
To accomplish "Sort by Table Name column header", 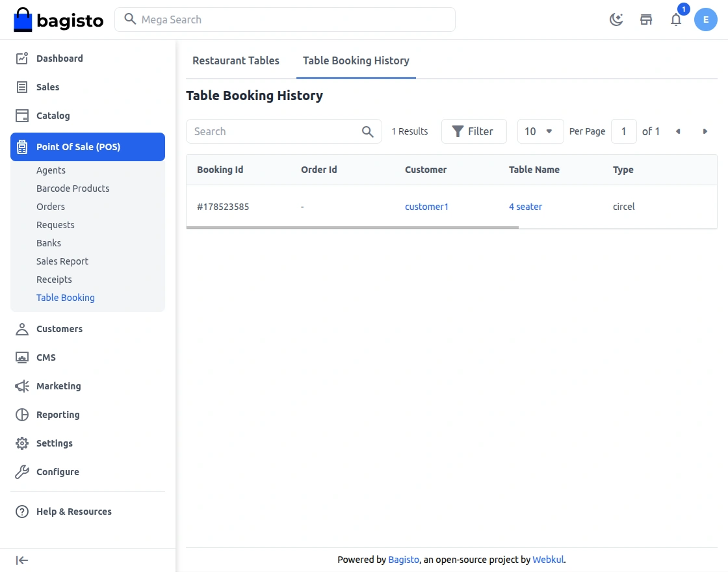I will (x=534, y=170).
